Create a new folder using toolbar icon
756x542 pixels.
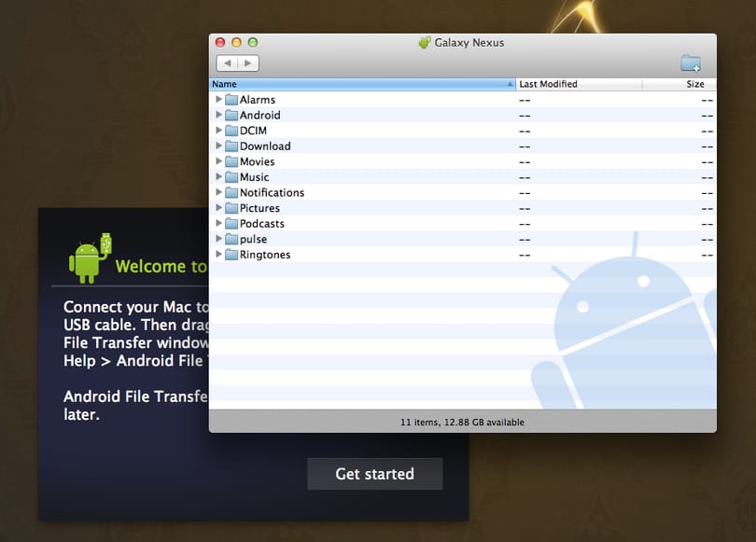(x=691, y=63)
